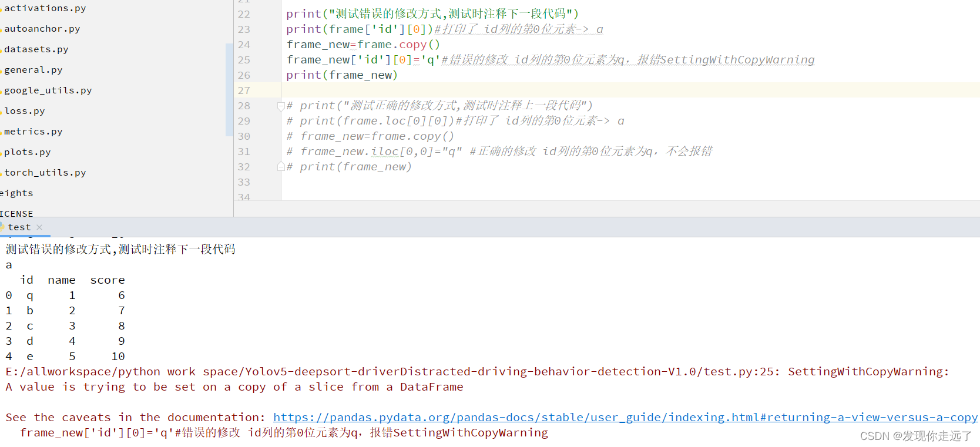Click commented frame.loc line 29
The height and width of the screenshot is (447, 980).
point(455,121)
